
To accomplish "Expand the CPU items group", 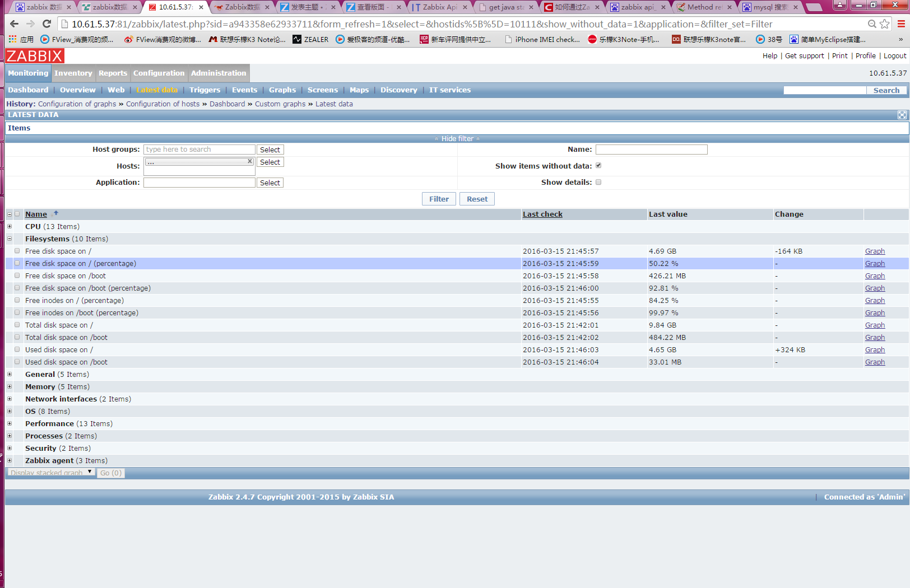I will coord(10,226).
